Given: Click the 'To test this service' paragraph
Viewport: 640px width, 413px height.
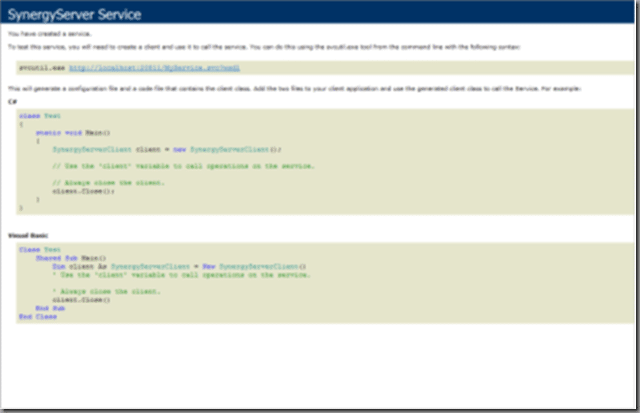Looking at the screenshot, I should 200,46.
